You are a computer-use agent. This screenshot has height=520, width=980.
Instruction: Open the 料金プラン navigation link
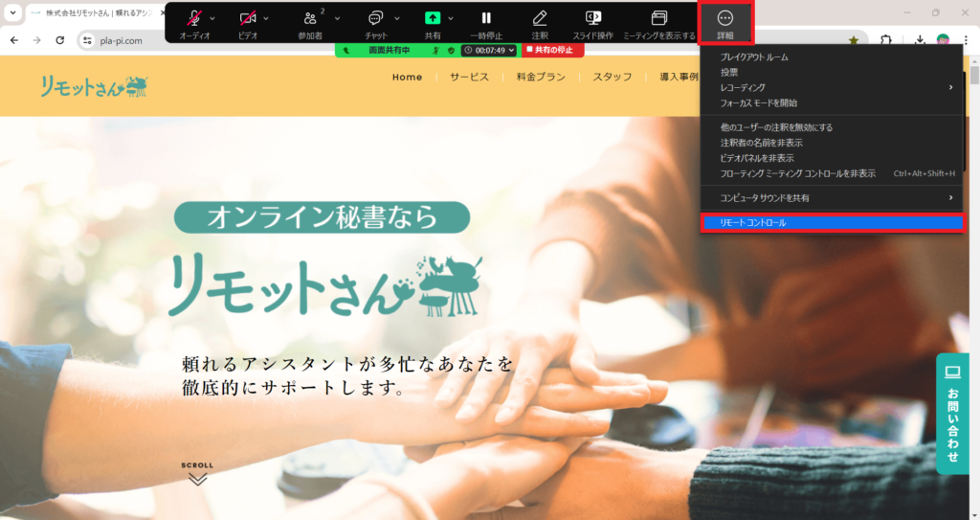coord(541,77)
